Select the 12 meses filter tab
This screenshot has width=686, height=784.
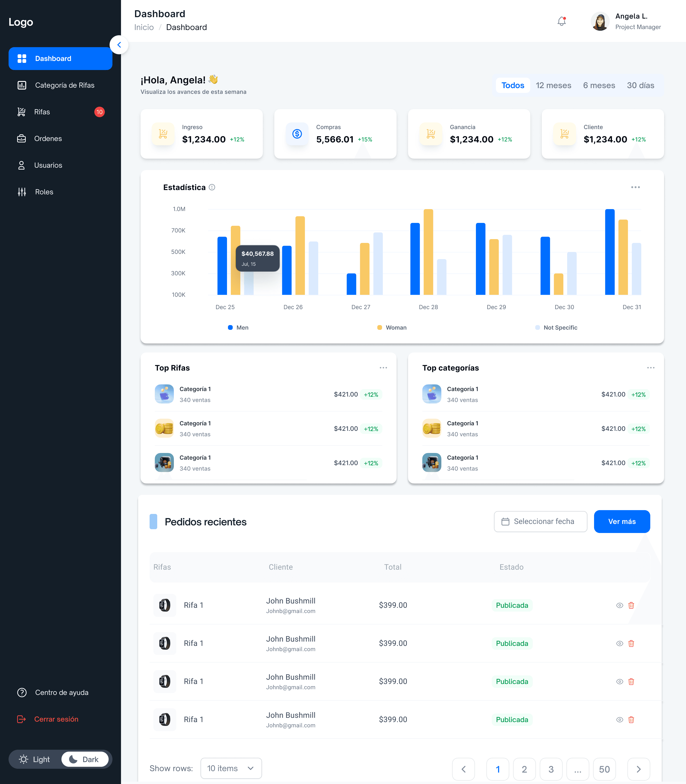click(x=553, y=85)
